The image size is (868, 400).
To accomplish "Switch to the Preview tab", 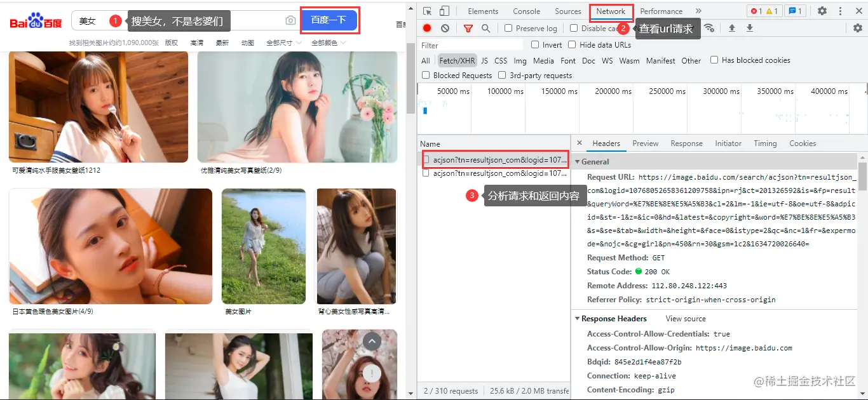I will (646, 143).
